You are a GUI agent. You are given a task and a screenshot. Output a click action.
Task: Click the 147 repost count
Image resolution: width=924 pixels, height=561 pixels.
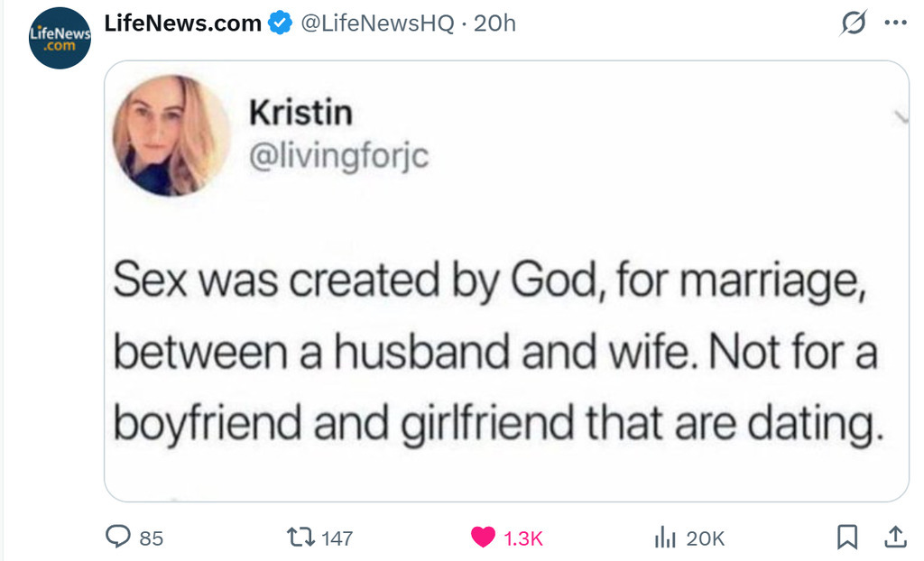pos(337,538)
